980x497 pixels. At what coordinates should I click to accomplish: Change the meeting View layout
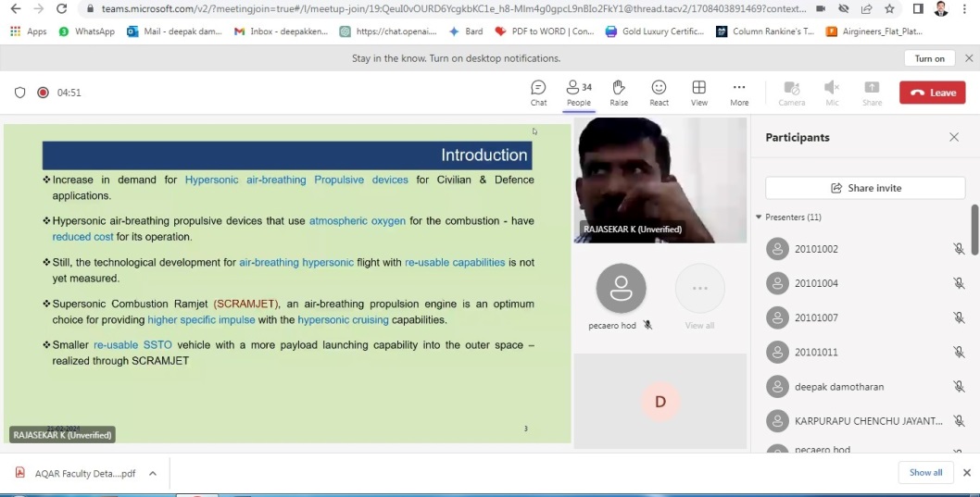tap(699, 92)
